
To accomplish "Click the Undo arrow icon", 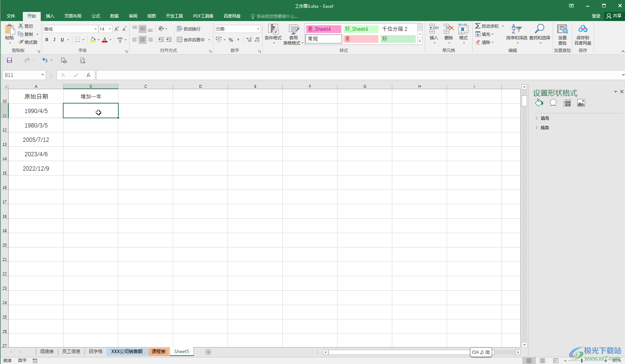I will pyautogui.click(x=45, y=60).
